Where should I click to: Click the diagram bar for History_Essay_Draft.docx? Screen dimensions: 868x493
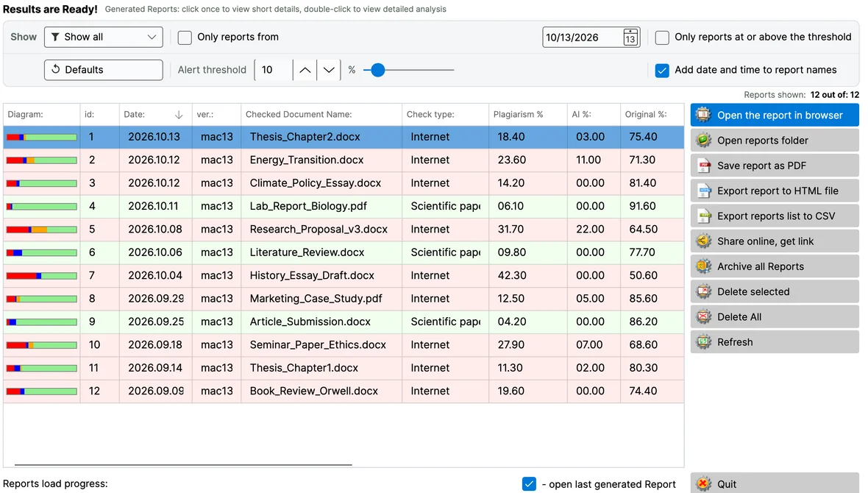(x=41, y=275)
